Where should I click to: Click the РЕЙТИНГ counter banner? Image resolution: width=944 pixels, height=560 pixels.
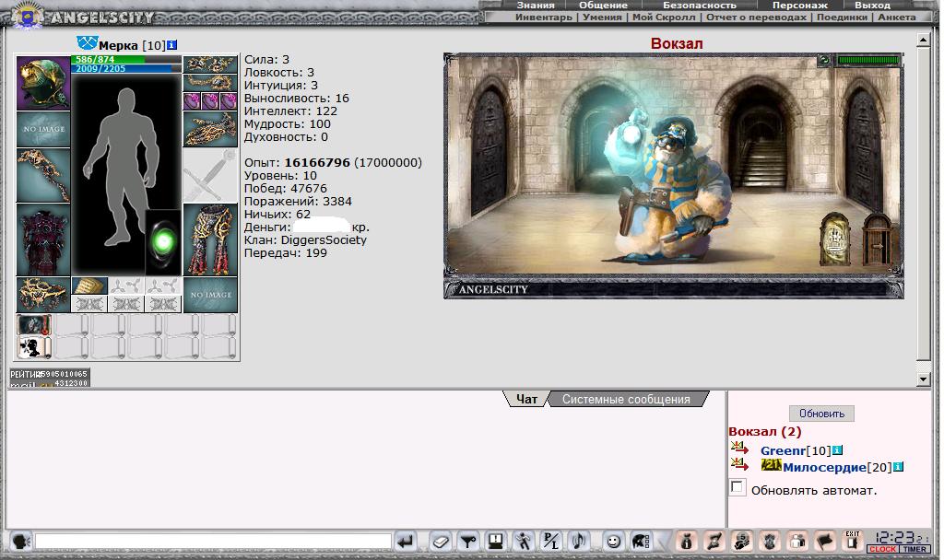pyautogui.click(x=50, y=378)
